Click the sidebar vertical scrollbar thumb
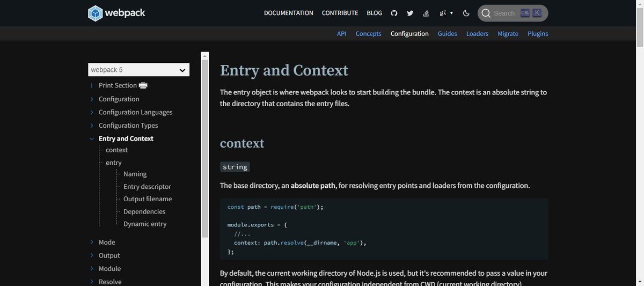The image size is (644, 286). click(x=204, y=148)
